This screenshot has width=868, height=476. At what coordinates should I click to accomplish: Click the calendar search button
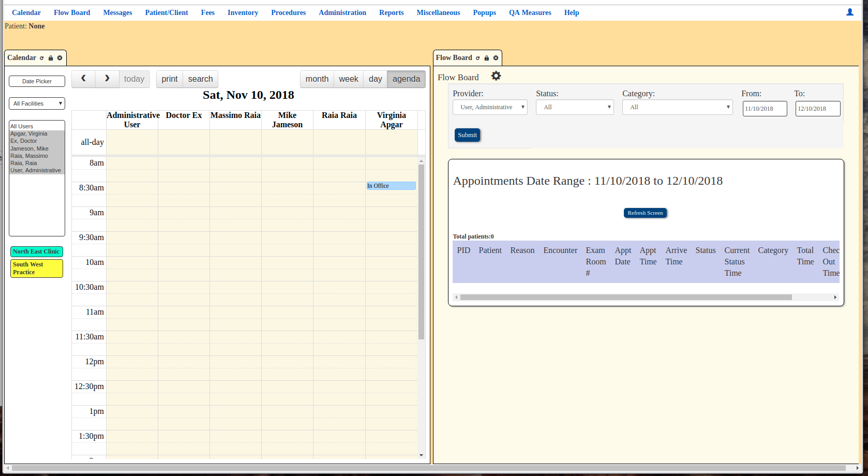click(200, 79)
